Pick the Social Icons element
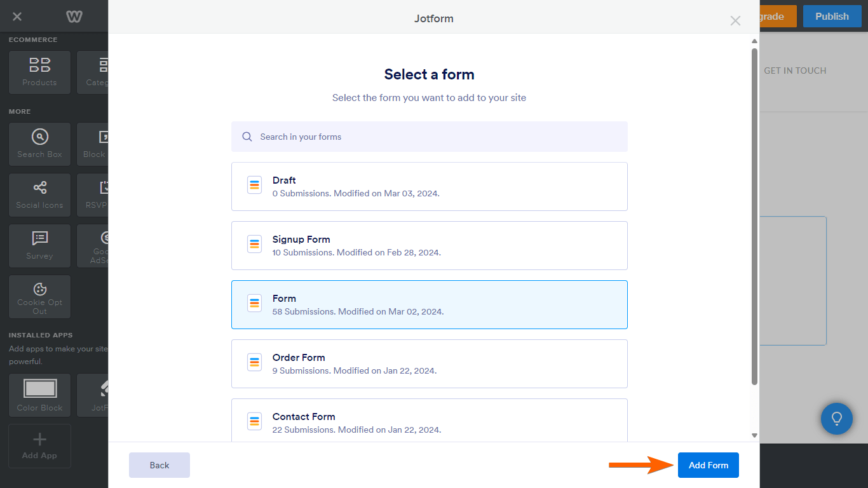This screenshot has height=488, width=868. click(x=39, y=194)
